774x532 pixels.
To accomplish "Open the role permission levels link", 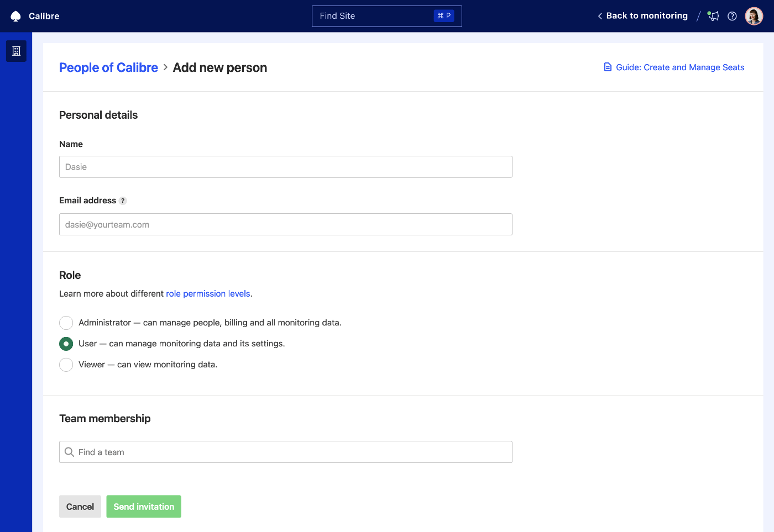I will 208,293.
